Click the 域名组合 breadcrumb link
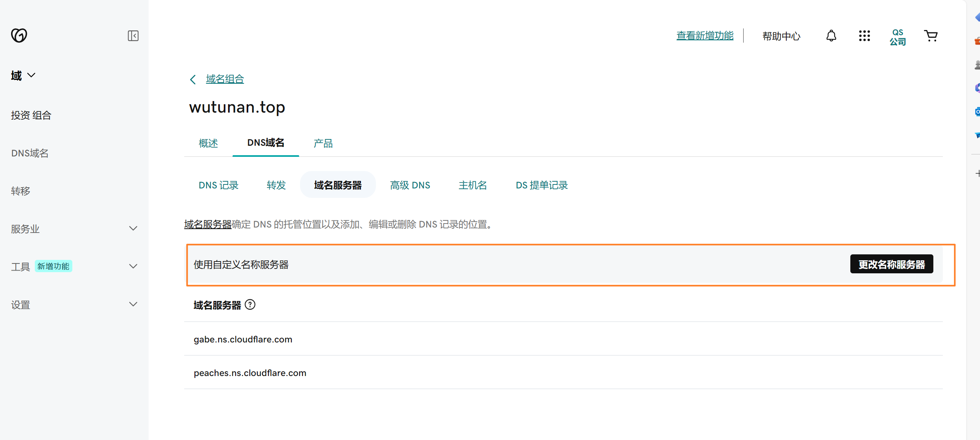This screenshot has width=980, height=440. 225,79
